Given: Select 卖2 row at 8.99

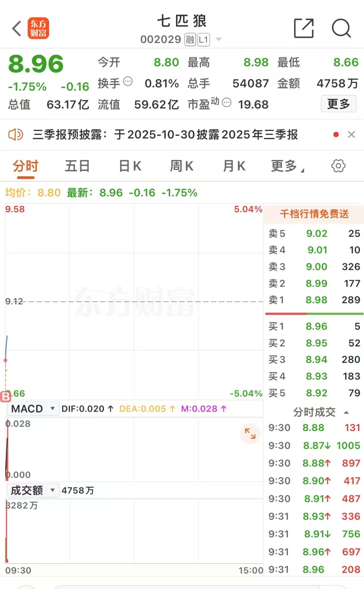Looking at the screenshot, I should coord(314,283).
